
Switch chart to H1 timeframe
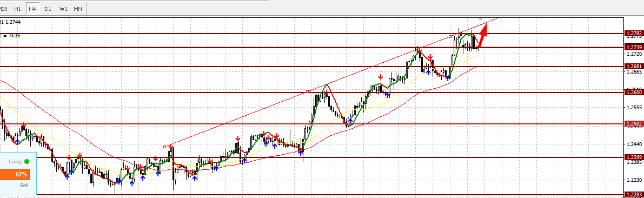point(18,9)
